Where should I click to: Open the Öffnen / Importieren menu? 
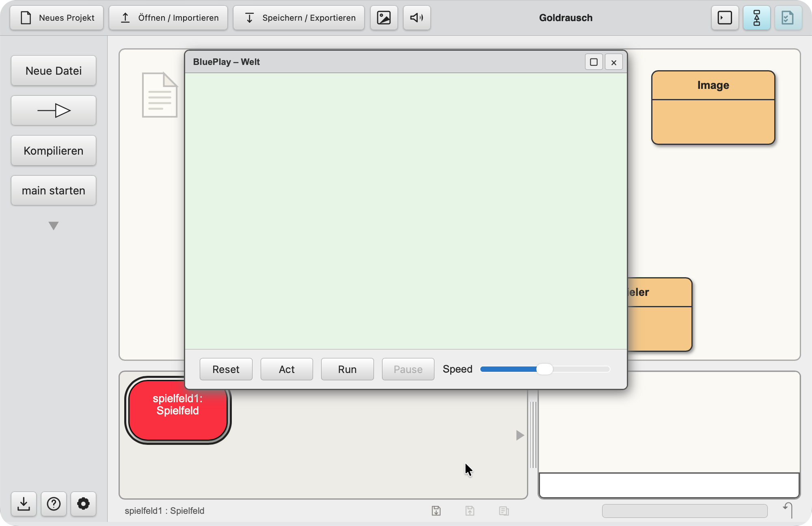point(168,18)
